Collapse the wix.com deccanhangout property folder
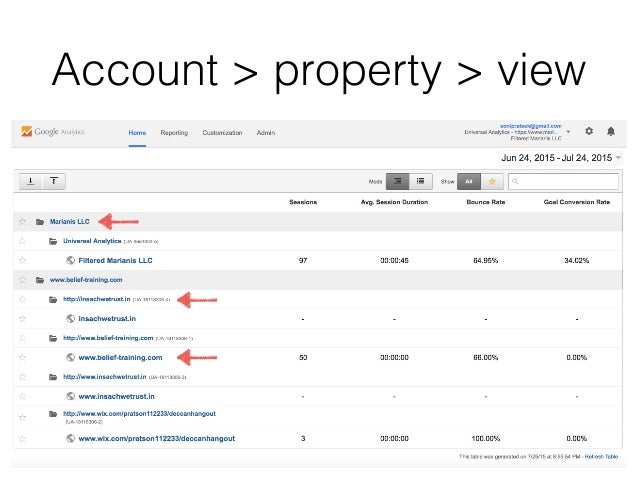This screenshot has height=479, width=638. pyautogui.click(x=53, y=414)
